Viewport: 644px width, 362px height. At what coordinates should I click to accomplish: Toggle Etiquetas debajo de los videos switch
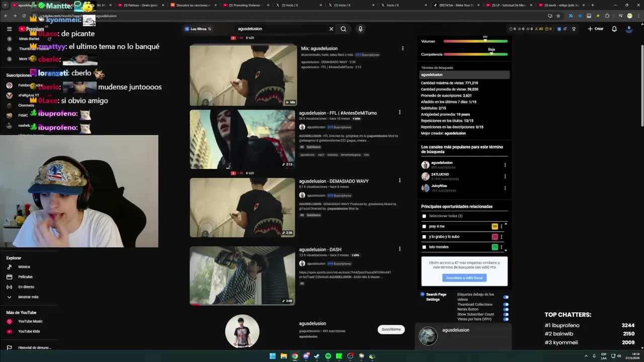pos(506,297)
